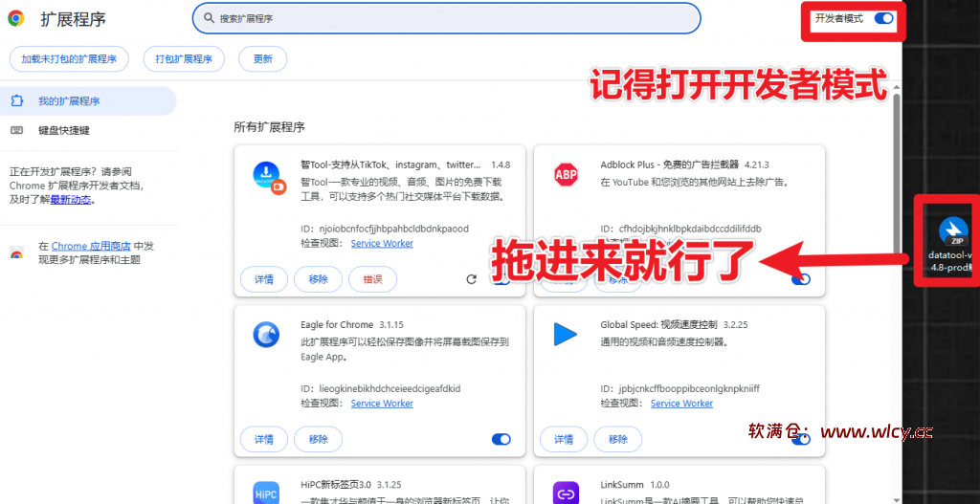
Task: Click the 通用的视频和音频速度控制器 description
Action: (664, 342)
